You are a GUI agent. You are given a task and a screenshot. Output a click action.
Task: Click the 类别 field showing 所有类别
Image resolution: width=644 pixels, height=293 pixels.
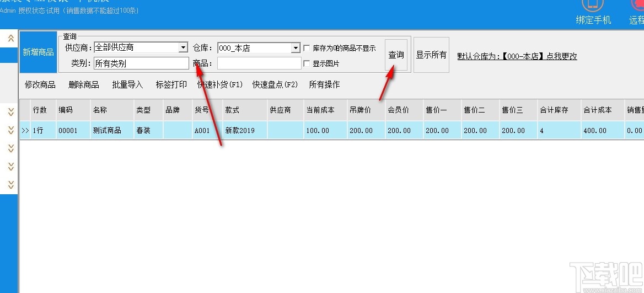141,63
